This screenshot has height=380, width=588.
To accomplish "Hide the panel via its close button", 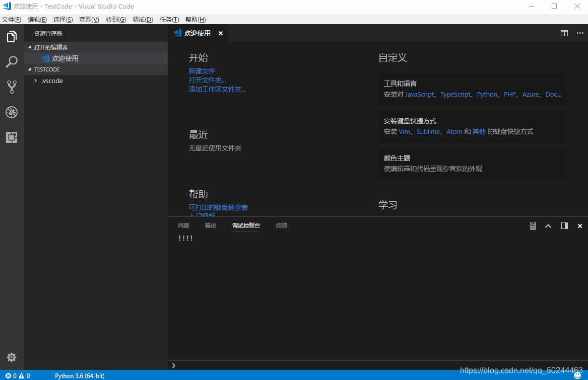I will click(579, 225).
